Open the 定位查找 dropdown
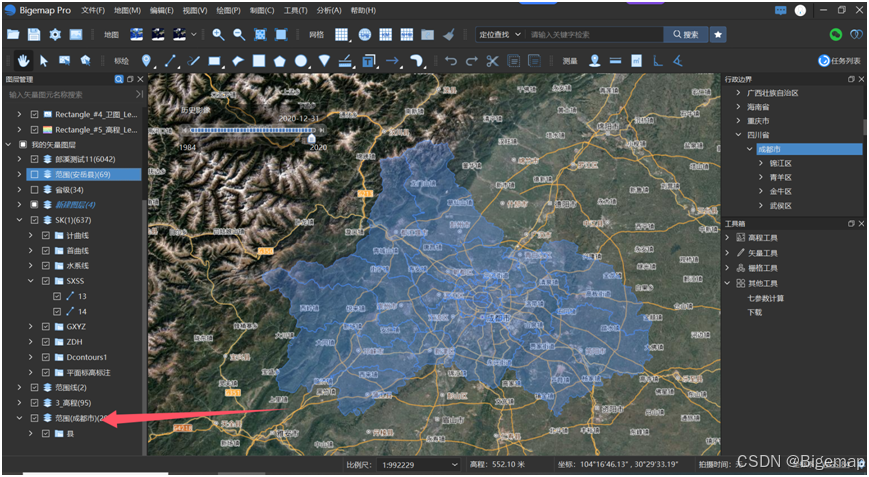The width and height of the screenshot is (869, 477). 500,34
